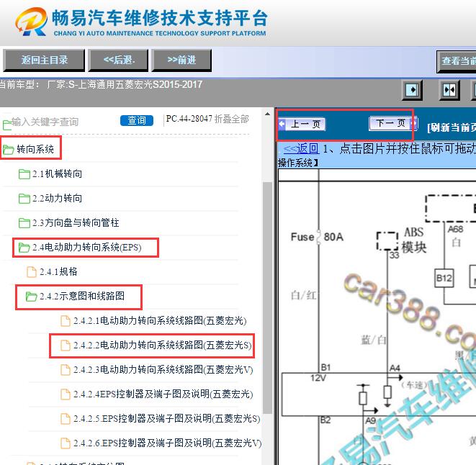The height and width of the screenshot is (465, 476).
Task: Click the Fuse 80A label in diagram
Action: [317, 237]
